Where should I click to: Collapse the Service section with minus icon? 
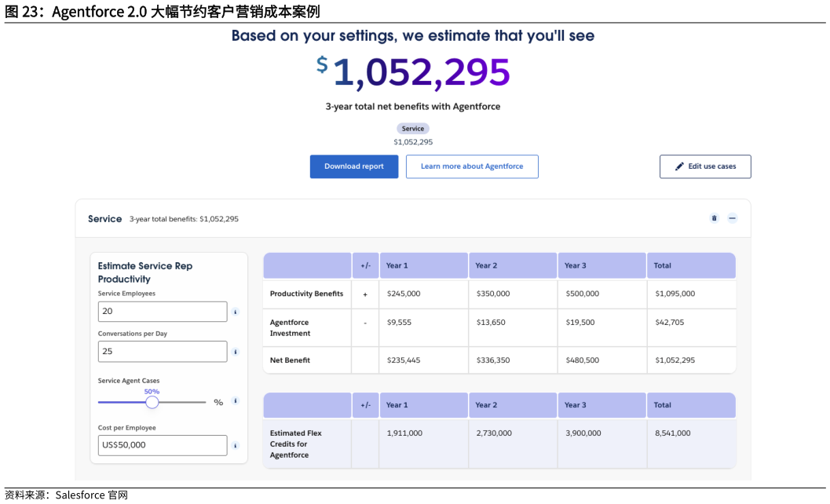click(732, 218)
